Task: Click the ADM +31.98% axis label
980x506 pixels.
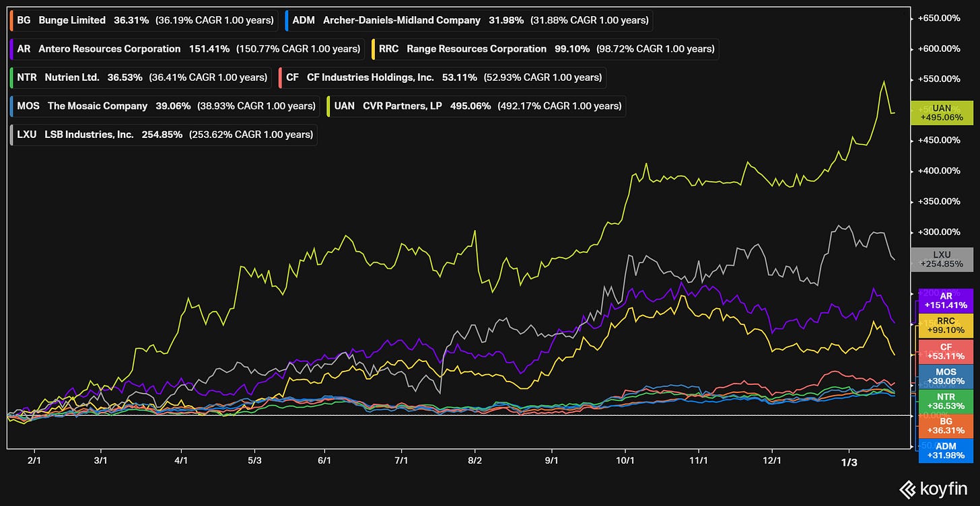Action: (946, 451)
